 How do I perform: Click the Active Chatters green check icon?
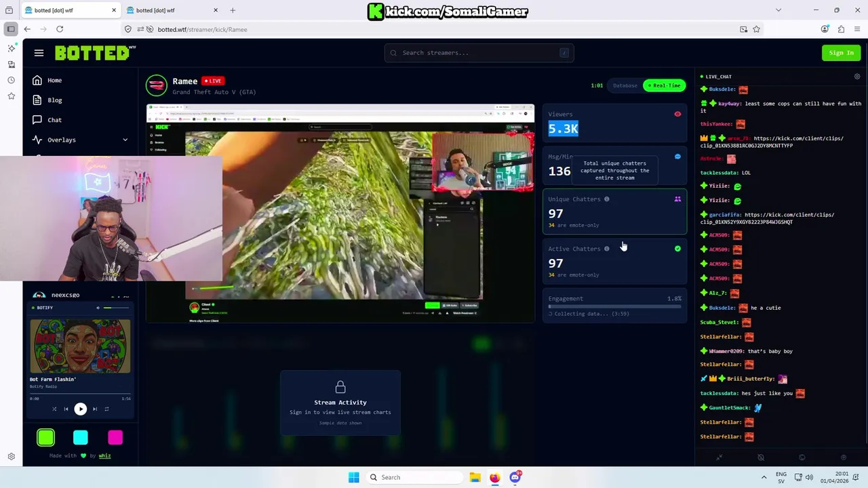point(677,249)
